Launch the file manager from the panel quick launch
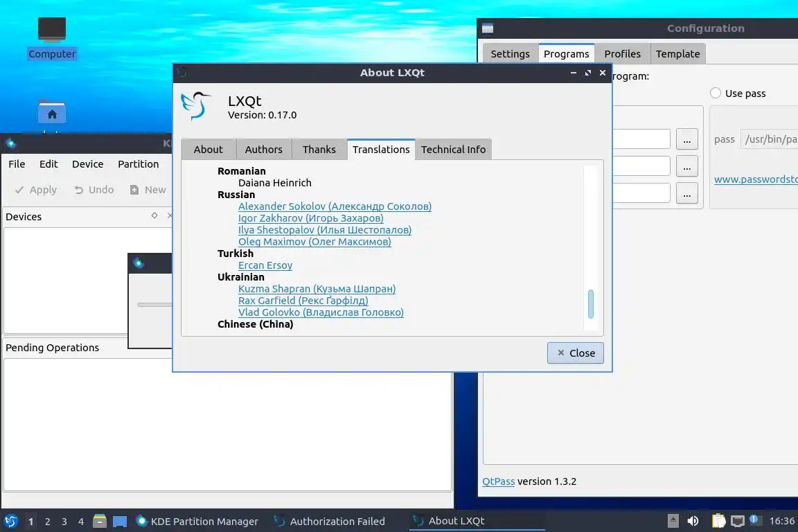The height and width of the screenshot is (532, 798). click(x=100, y=521)
